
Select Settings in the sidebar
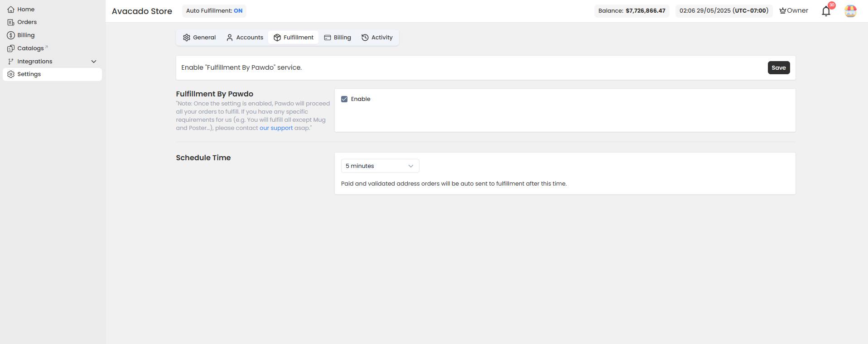click(52, 74)
